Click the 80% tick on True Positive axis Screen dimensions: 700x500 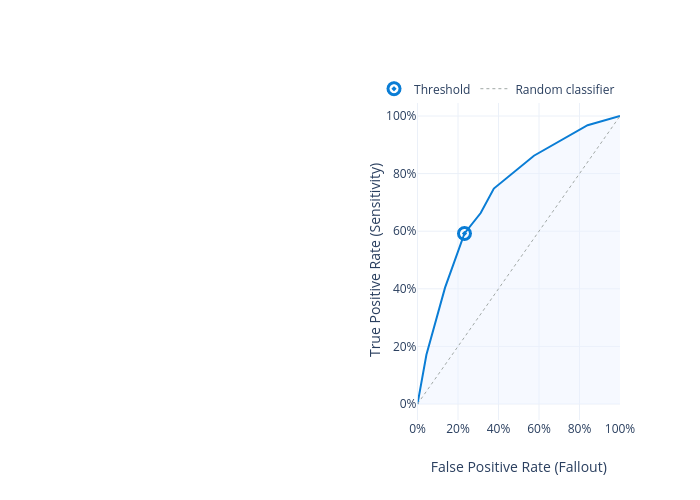click(404, 174)
